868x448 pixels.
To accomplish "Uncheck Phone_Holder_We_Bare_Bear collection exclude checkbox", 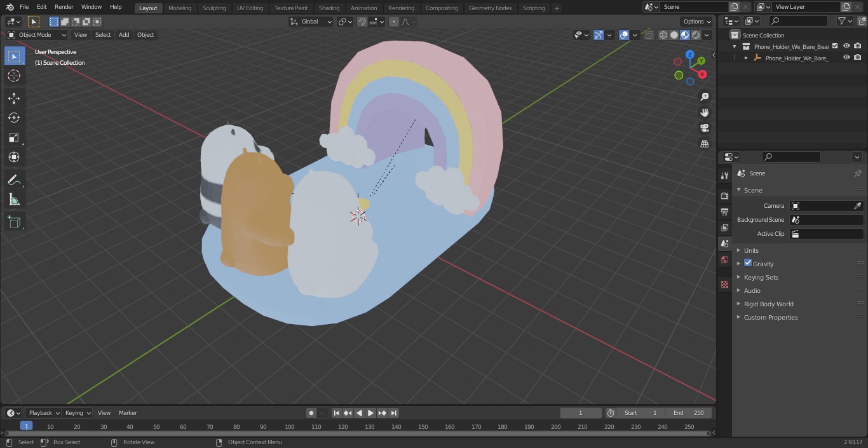I will (x=835, y=46).
